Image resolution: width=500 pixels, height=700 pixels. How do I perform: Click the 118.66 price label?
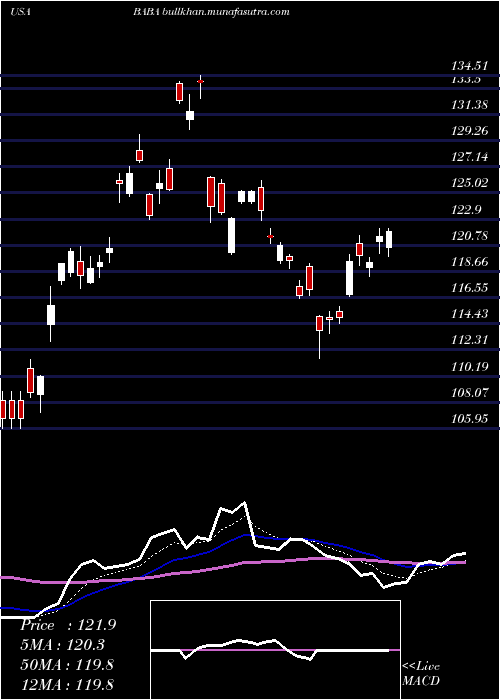pos(469,262)
